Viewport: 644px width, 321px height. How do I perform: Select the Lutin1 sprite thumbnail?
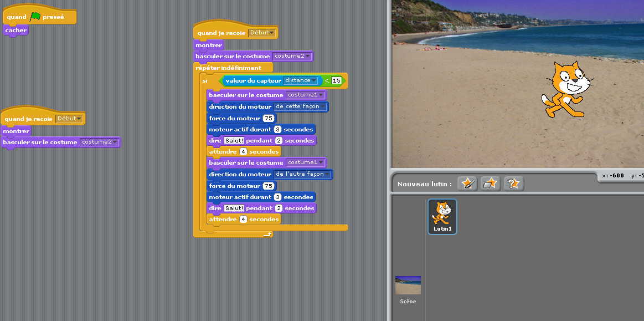coord(442,217)
